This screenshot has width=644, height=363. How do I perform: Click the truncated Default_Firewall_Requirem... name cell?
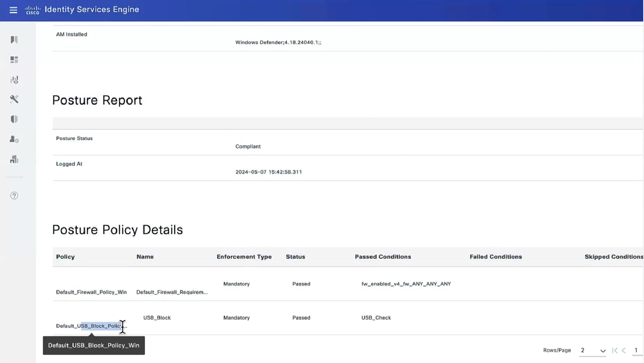click(172, 292)
